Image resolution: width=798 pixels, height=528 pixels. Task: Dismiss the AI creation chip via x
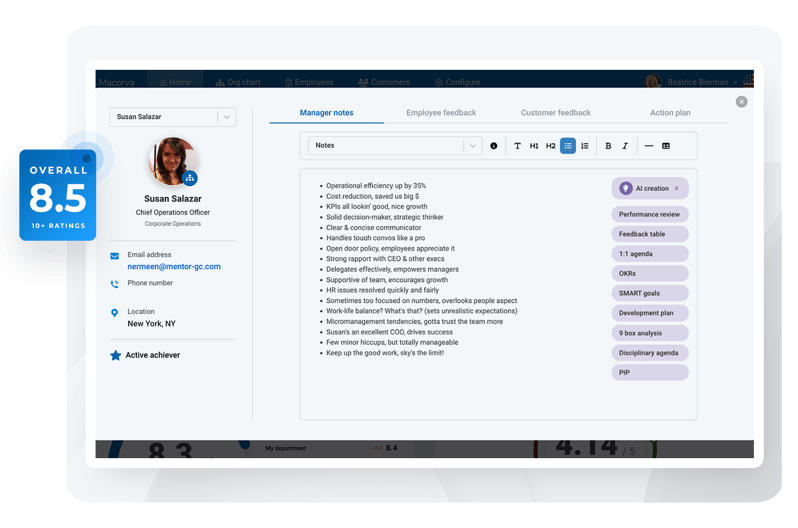[676, 188]
